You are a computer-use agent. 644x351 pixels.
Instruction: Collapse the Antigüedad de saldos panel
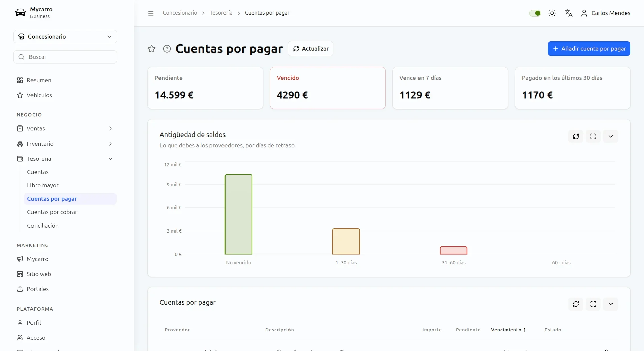[611, 136]
